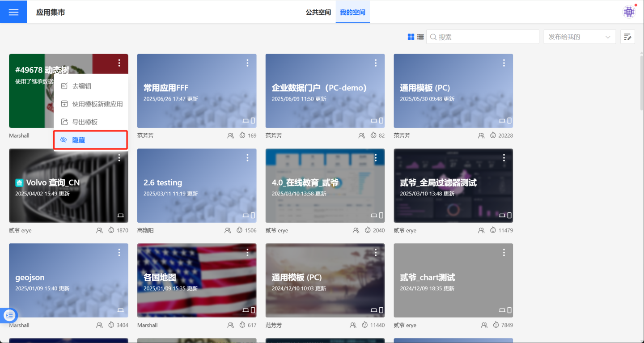Open more options on 各国地图 card
Screen dimensions: 644x343
click(x=247, y=253)
